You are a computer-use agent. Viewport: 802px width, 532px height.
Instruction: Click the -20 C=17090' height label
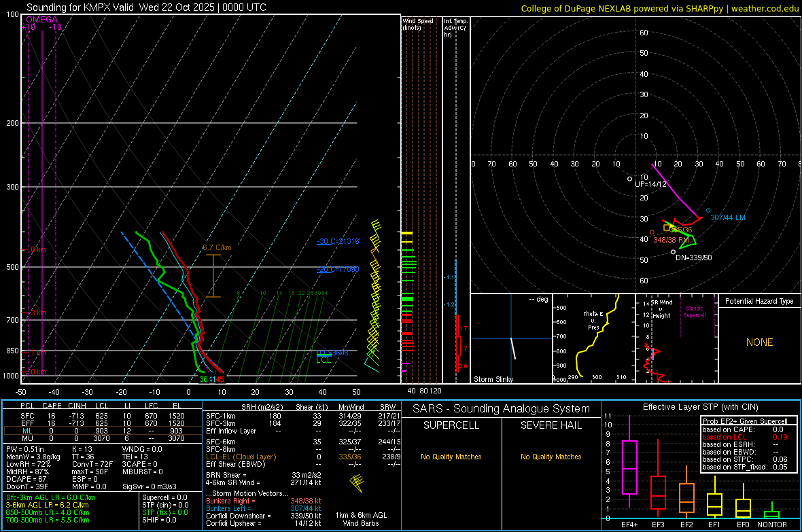pyautogui.click(x=338, y=269)
